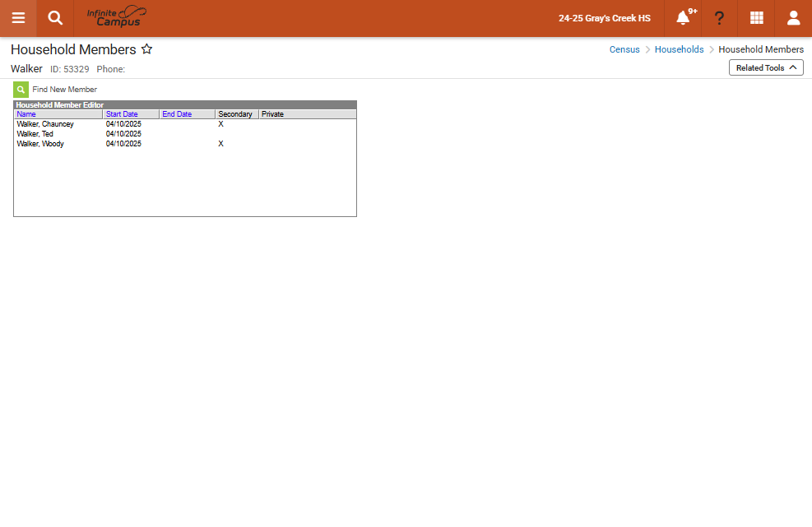Go to the Census breadcrumb link
This screenshot has height=527, width=812.
click(x=624, y=49)
